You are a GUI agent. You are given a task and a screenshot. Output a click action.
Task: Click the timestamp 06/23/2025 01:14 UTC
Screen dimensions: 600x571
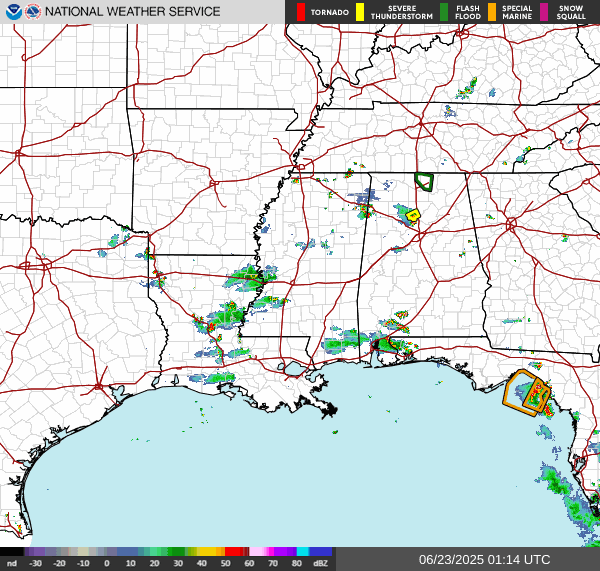[x=484, y=560]
